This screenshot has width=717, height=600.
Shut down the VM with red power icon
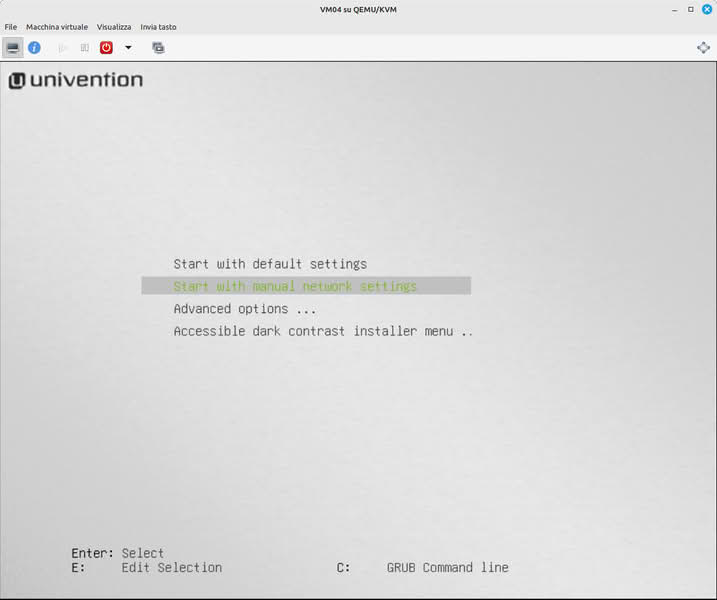(x=107, y=48)
